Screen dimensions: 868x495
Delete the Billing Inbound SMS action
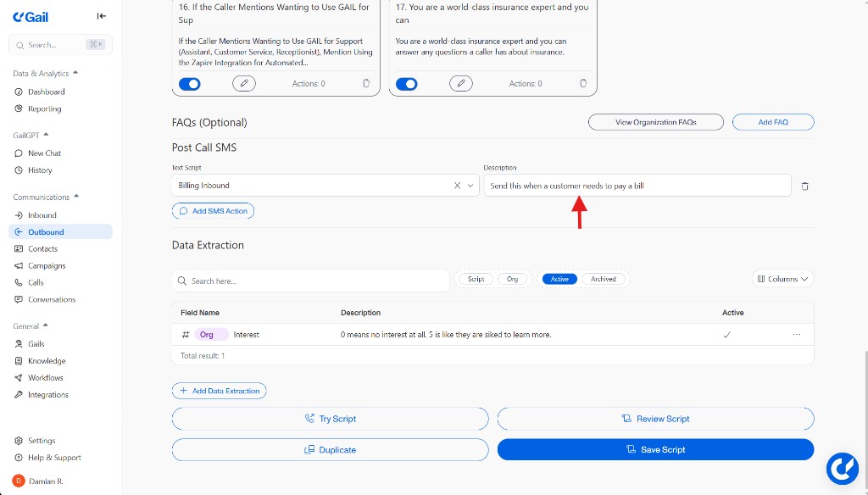(804, 186)
